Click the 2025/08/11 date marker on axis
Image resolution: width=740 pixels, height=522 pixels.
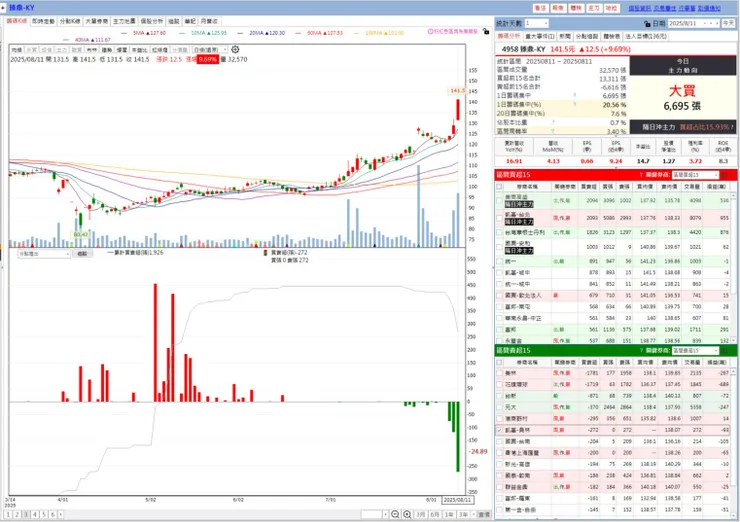pos(457,500)
